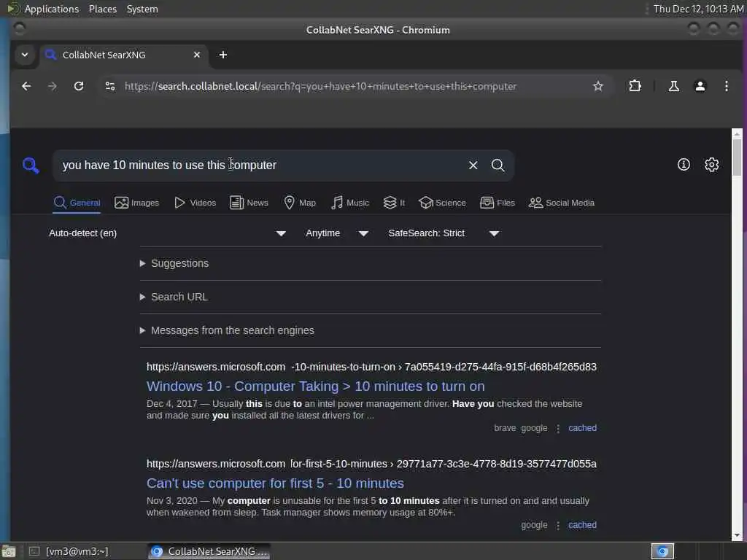Open the Anytime time range dropdown

coord(337,233)
